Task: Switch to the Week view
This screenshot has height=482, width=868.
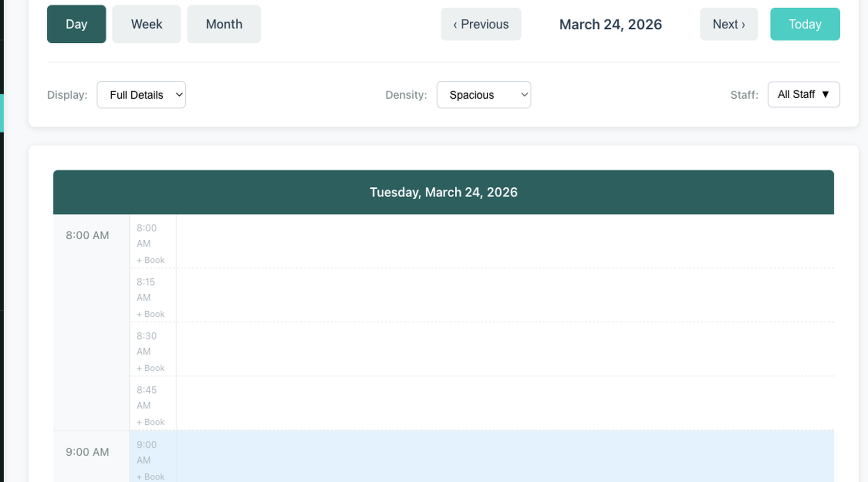Action: (x=146, y=24)
